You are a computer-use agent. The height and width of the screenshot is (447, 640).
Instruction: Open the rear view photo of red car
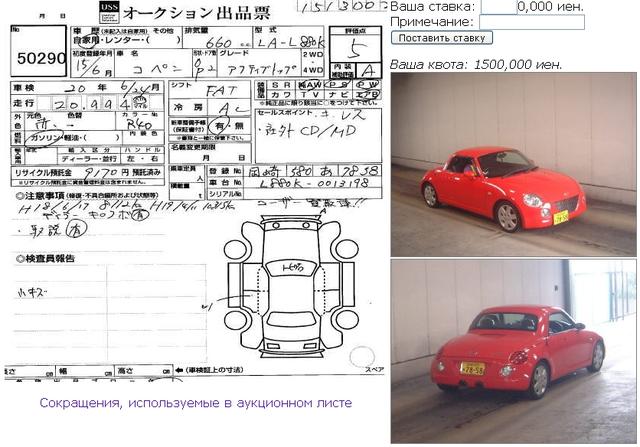click(513, 351)
